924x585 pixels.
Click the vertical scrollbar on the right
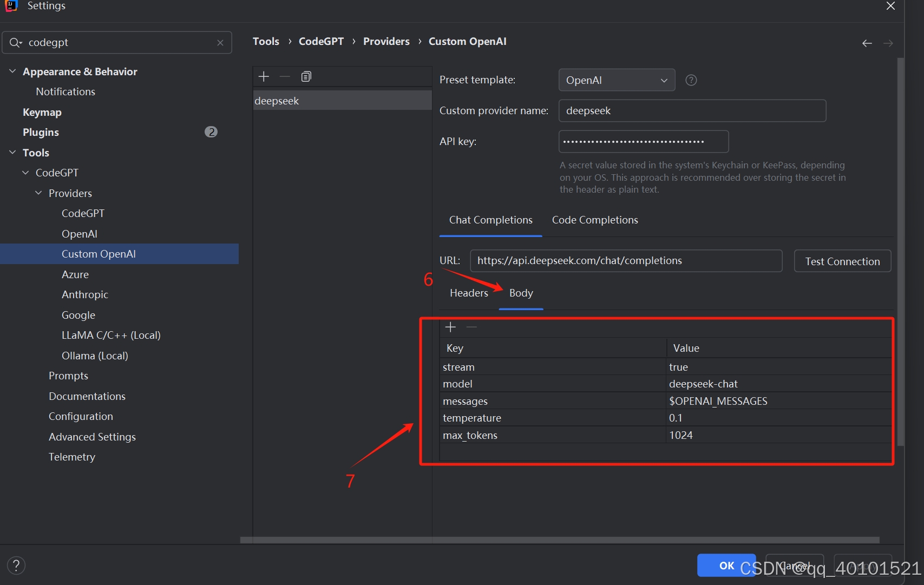click(901, 252)
